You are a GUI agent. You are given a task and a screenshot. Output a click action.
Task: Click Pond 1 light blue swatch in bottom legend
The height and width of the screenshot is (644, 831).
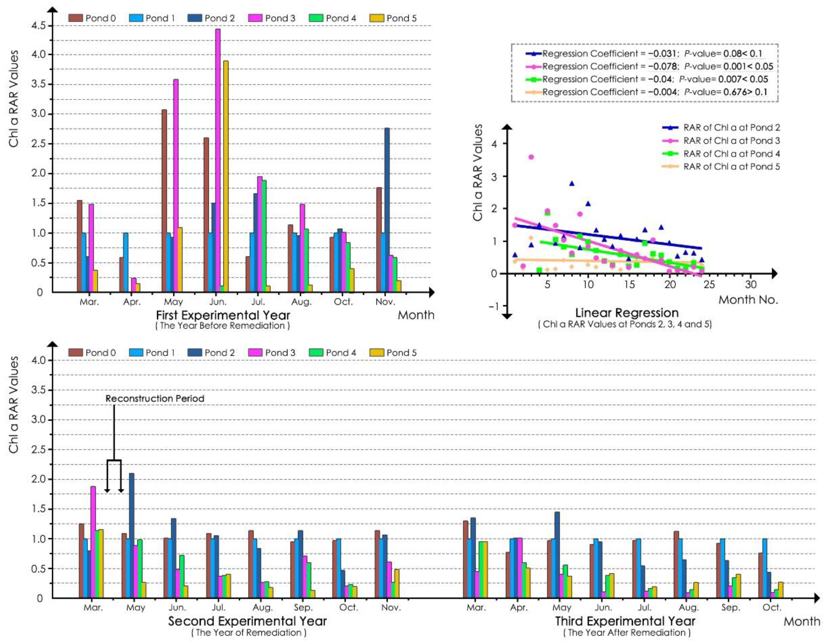tap(136, 353)
